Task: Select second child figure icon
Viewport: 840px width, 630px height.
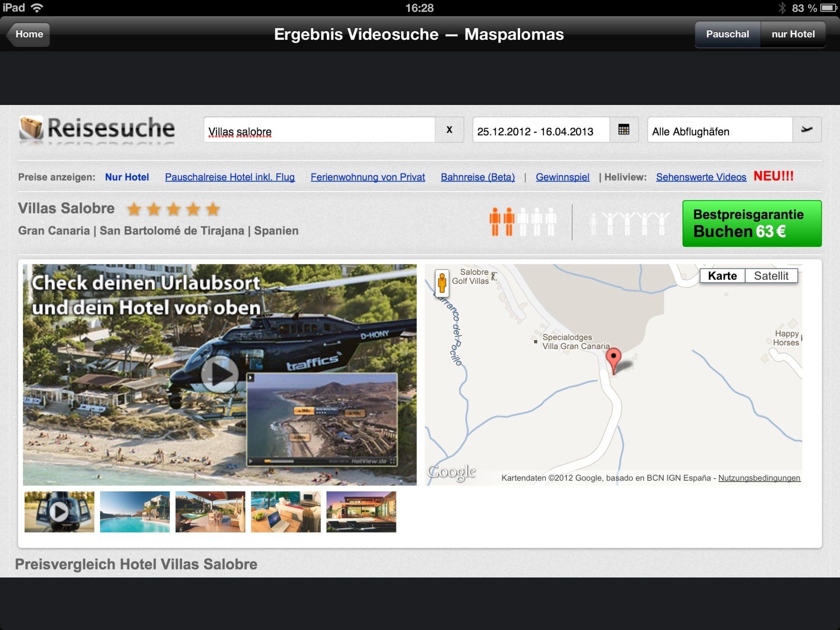Action: coord(609,223)
